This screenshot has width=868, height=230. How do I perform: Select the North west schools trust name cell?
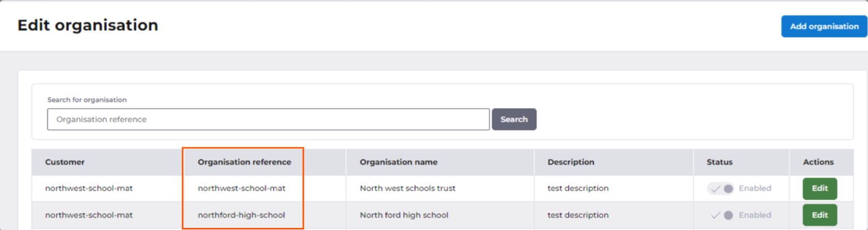coord(407,189)
